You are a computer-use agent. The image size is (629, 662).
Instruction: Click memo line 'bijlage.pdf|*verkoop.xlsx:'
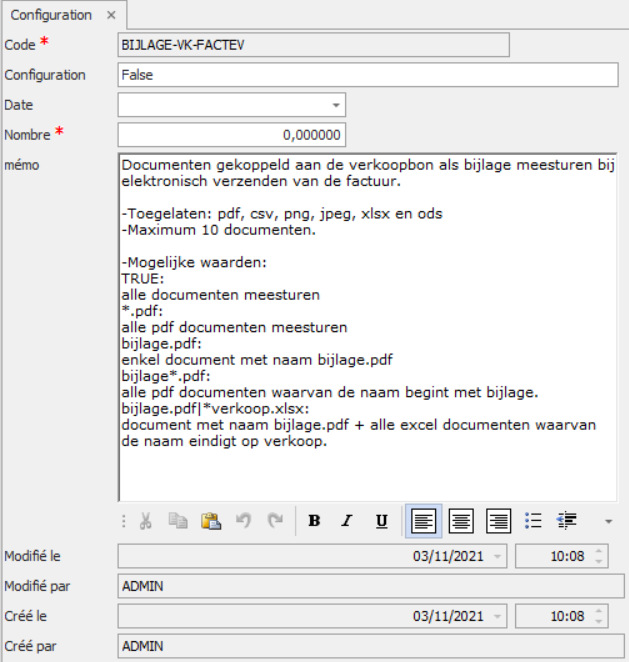(x=215, y=409)
